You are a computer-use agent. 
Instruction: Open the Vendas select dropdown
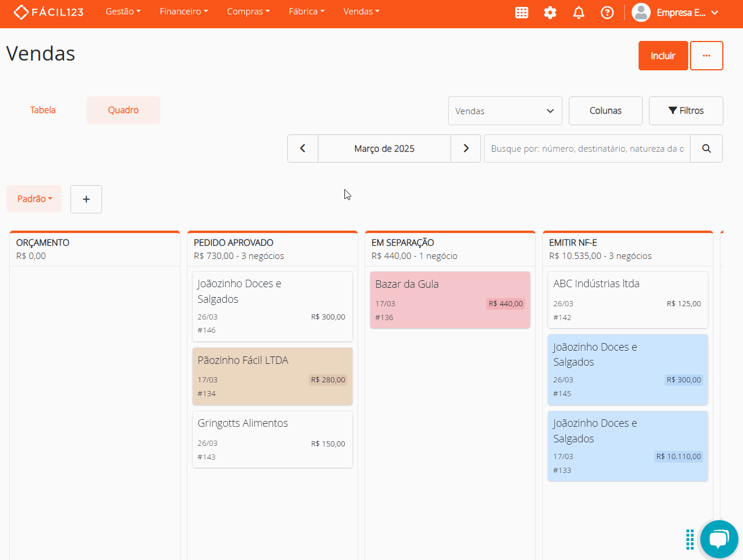(505, 111)
